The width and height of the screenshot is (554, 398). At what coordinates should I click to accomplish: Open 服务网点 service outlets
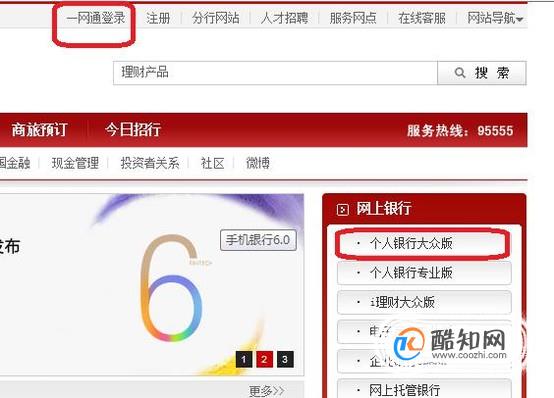coord(353,18)
